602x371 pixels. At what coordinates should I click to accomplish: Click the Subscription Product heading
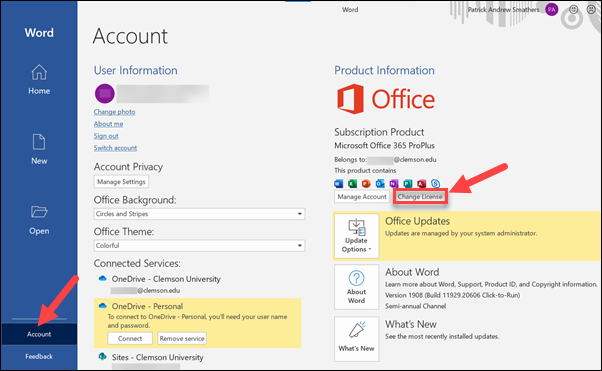point(379,132)
